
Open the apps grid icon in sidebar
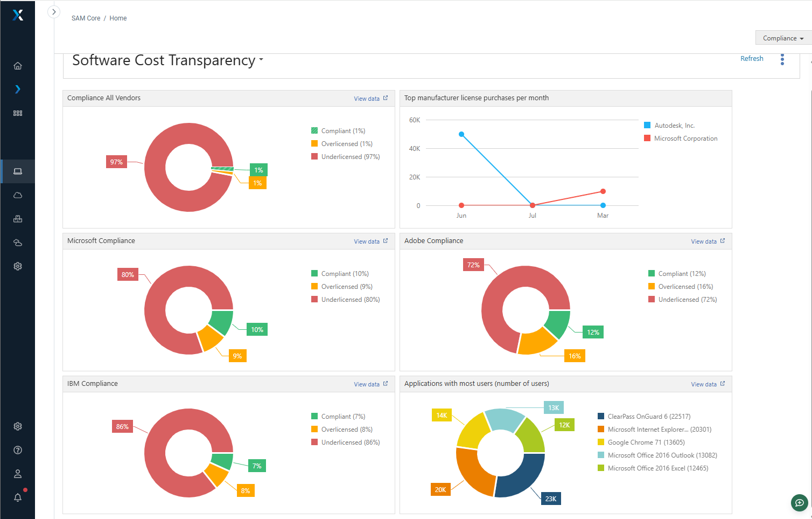18,113
